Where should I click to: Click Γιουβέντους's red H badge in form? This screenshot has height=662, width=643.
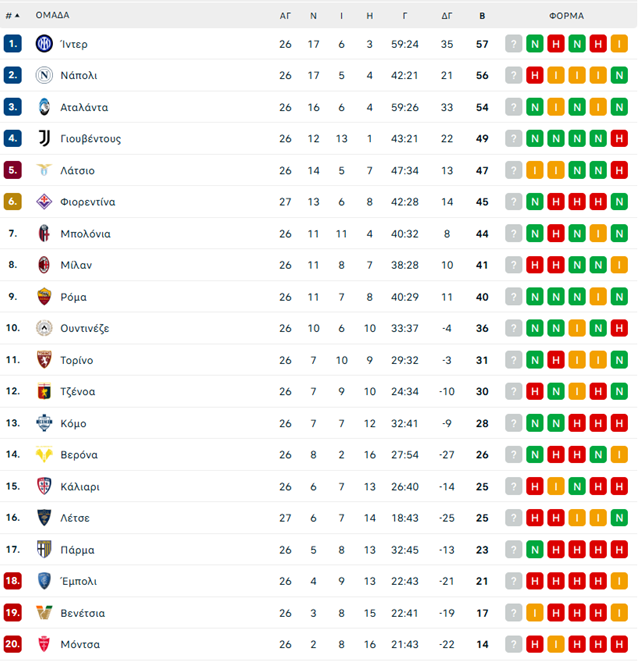click(619, 138)
